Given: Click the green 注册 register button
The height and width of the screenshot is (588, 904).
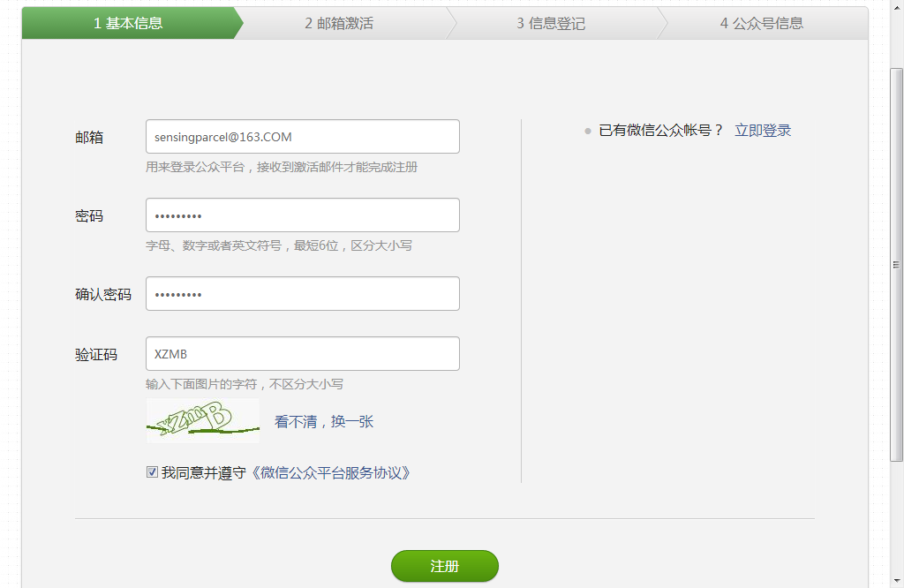Looking at the screenshot, I should pos(445,566).
